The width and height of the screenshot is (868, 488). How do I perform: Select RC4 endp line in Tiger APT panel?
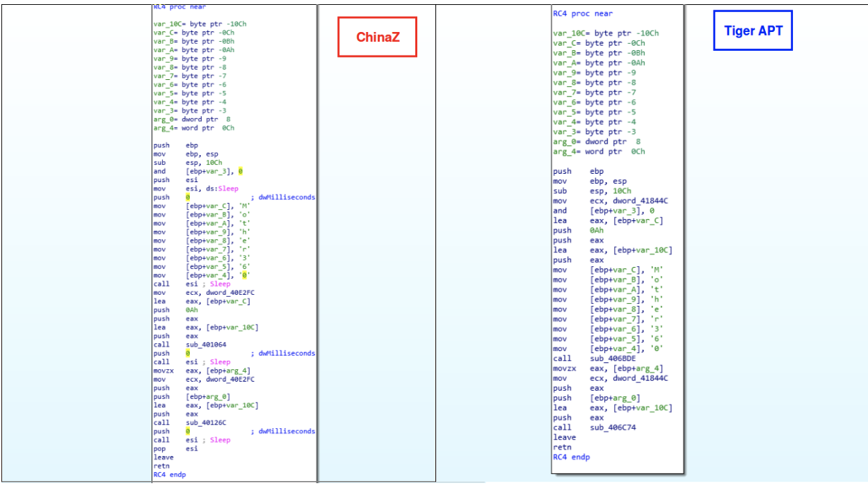coord(571,457)
